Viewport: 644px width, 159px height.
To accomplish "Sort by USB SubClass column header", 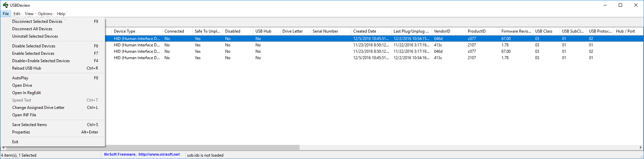I will [573, 31].
